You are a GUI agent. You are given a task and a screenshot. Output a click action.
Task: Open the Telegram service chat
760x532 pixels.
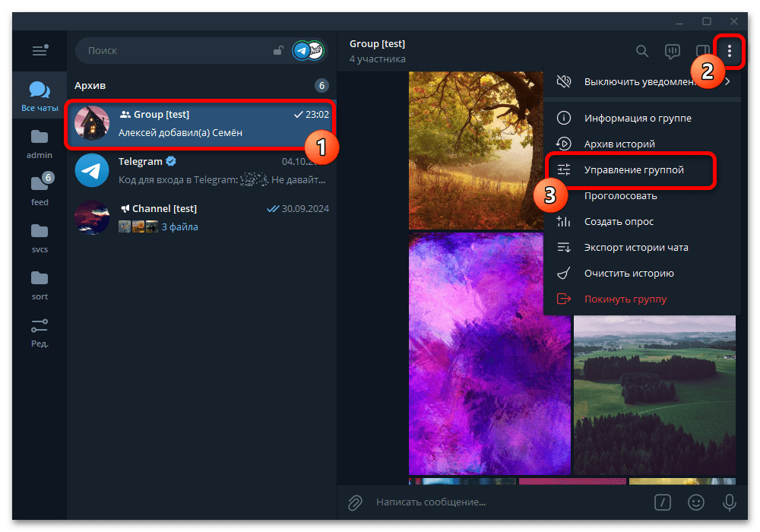click(x=201, y=170)
